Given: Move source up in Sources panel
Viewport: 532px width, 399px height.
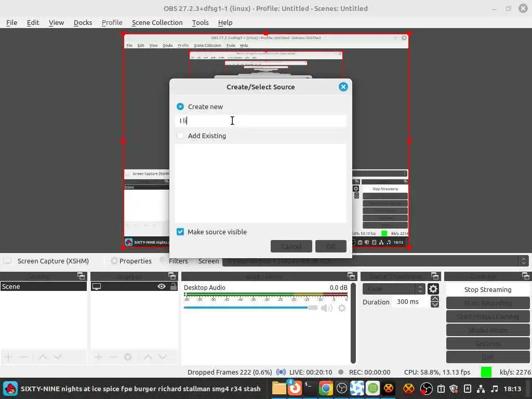Looking at the screenshot, I should point(148,357).
